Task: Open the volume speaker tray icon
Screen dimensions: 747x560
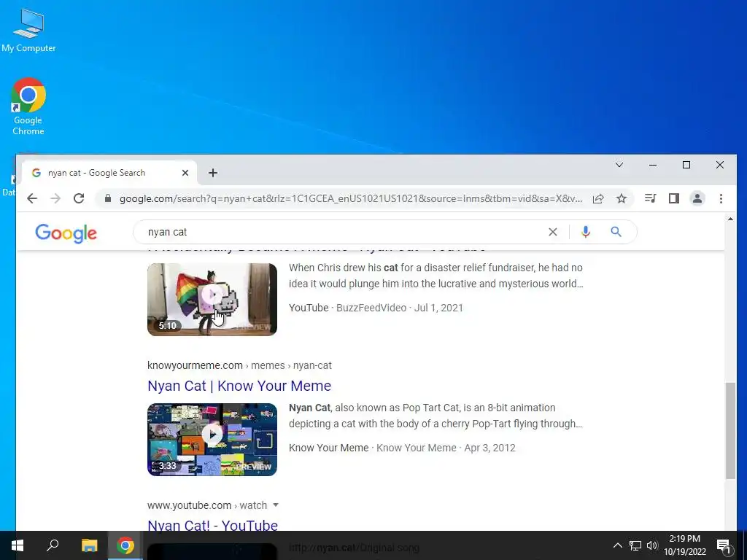Action: click(x=652, y=545)
